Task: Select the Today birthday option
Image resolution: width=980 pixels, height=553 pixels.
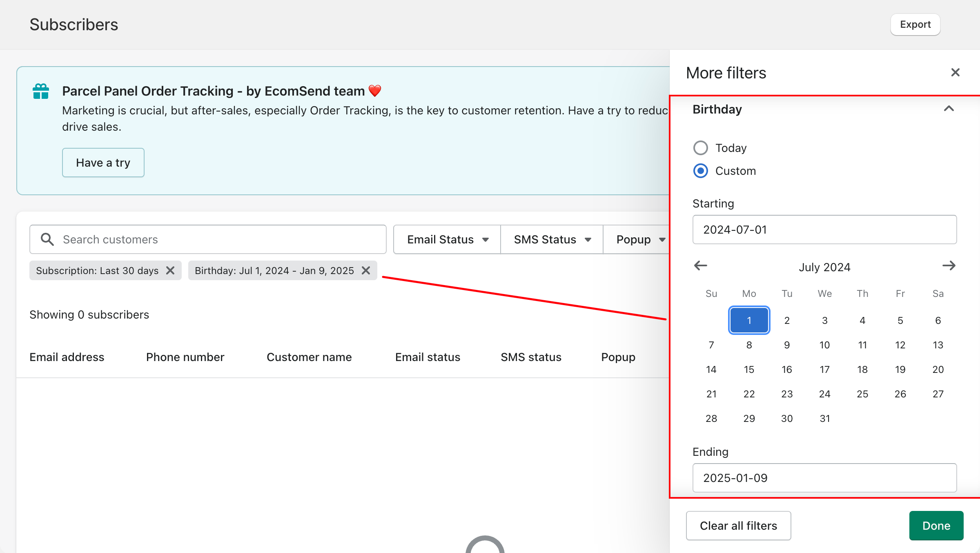Action: click(x=701, y=148)
